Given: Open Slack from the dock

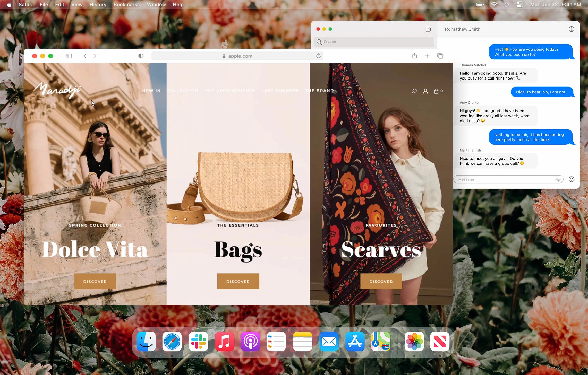Looking at the screenshot, I should point(198,342).
